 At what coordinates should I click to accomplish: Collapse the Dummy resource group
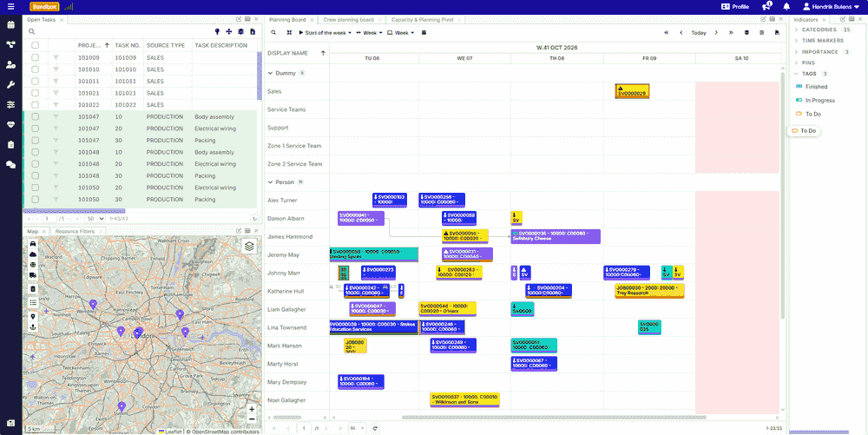click(x=270, y=73)
